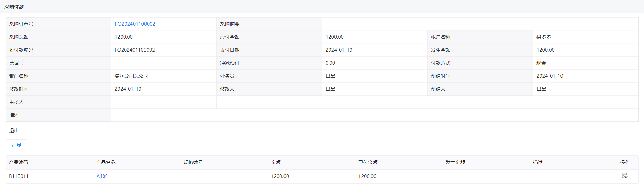Click department value 集团公司总公司
This screenshot has width=644, height=188.
tap(131, 76)
